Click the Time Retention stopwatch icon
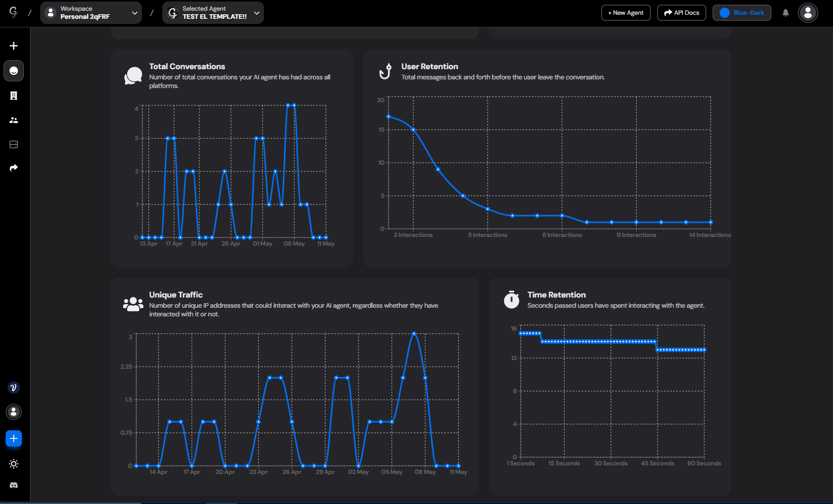Screen dimensions: 833x504 512,300
